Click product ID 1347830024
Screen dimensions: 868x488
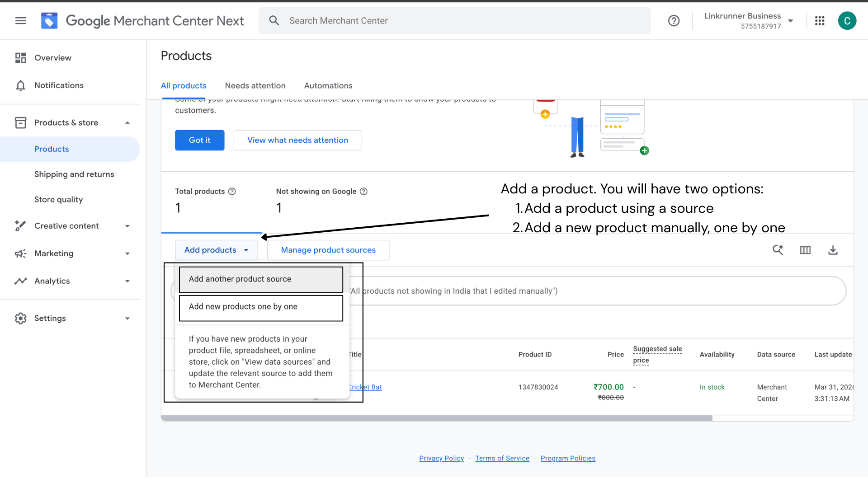tap(538, 387)
